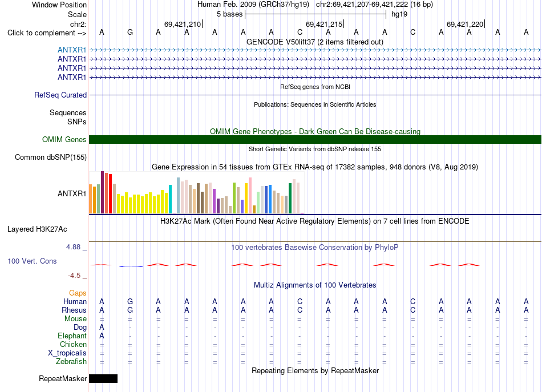Click the Zebrafish species label

(x=71, y=362)
